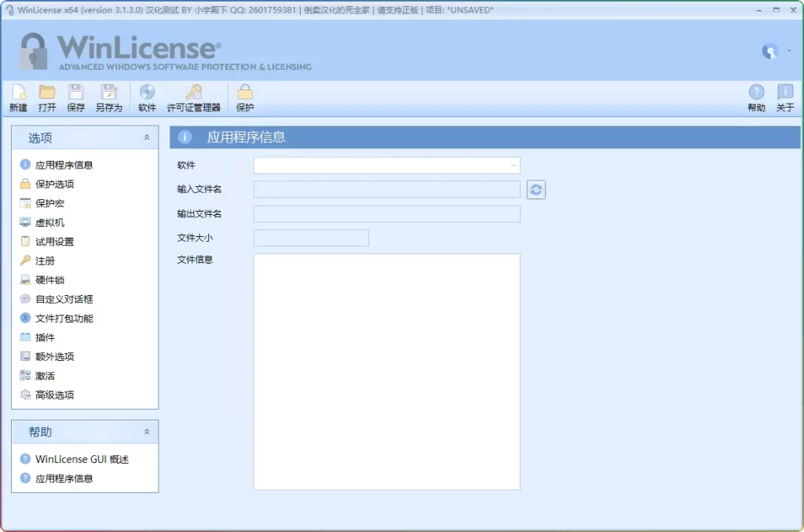The height and width of the screenshot is (532, 804).
Task: Click the 输出文件名 field
Action: point(386,213)
